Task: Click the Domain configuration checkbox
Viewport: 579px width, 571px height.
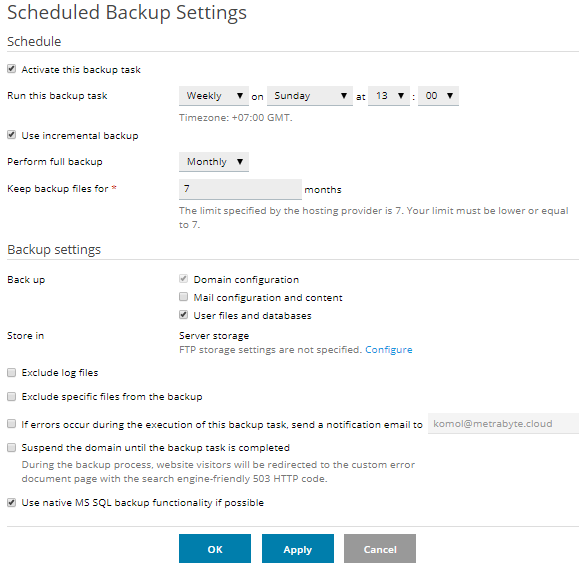Action: pos(183,279)
